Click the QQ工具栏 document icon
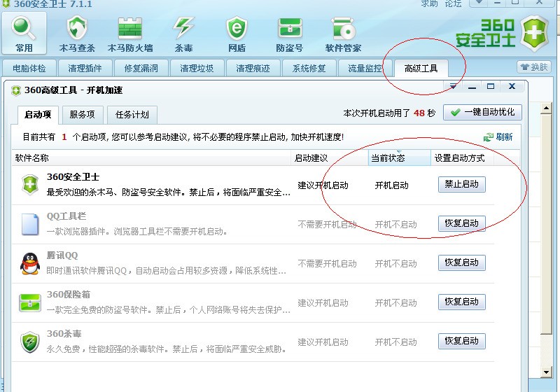560x392 pixels. pyautogui.click(x=30, y=224)
